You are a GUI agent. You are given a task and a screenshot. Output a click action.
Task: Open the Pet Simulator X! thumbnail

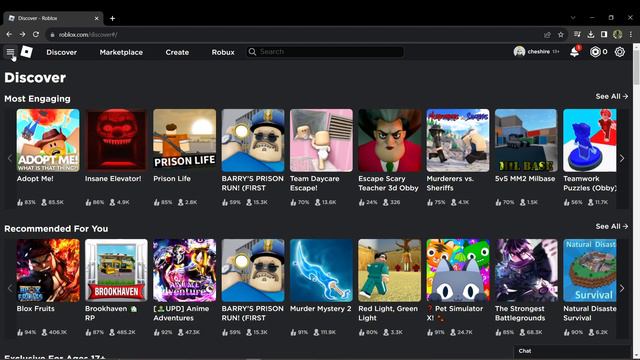(458, 270)
